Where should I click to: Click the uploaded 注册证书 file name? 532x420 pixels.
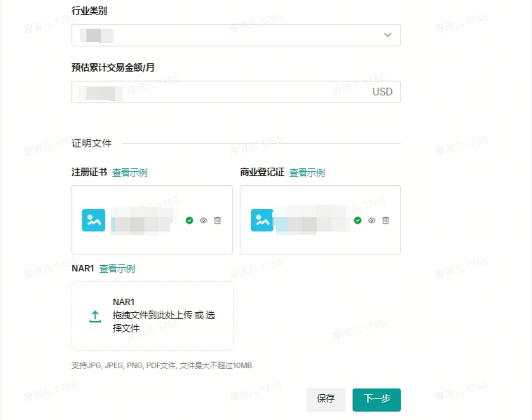pyautogui.click(x=143, y=221)
